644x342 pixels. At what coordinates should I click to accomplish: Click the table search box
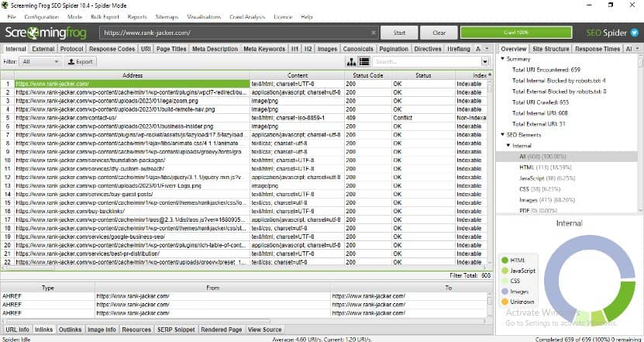click(427, 62)
